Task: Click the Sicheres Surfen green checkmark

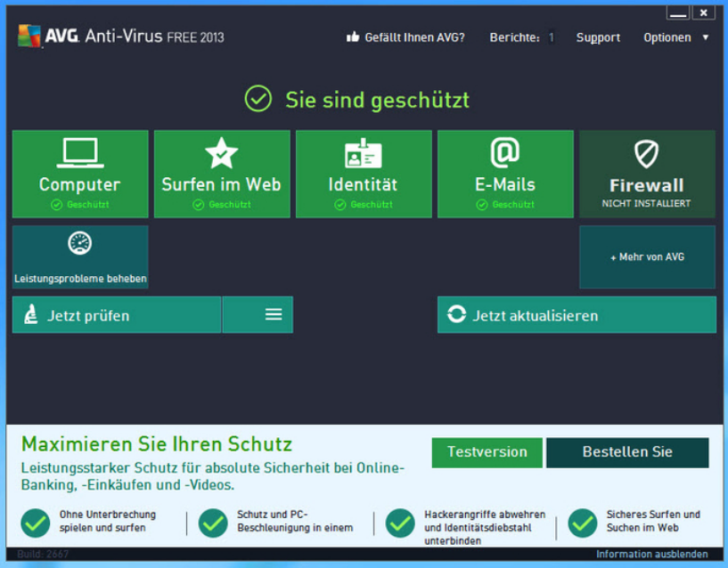Action: click(583, 523)
